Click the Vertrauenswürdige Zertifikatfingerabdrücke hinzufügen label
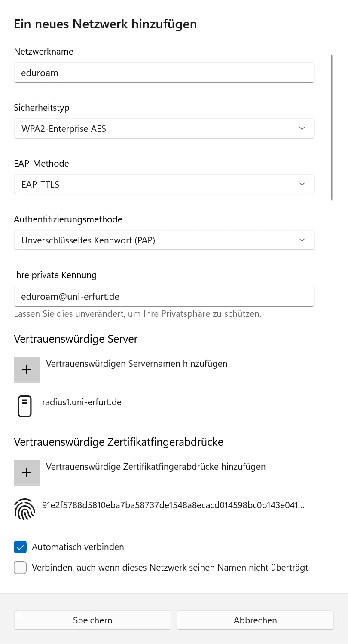Image resolution: width=348 pixels, height=644 pixels. click(x=156, y=466)
